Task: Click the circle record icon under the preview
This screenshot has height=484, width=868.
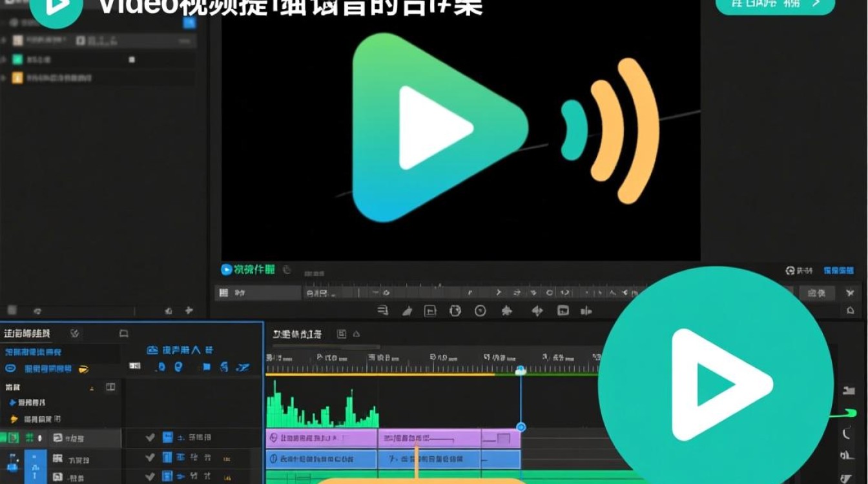Action: (480, 311)
